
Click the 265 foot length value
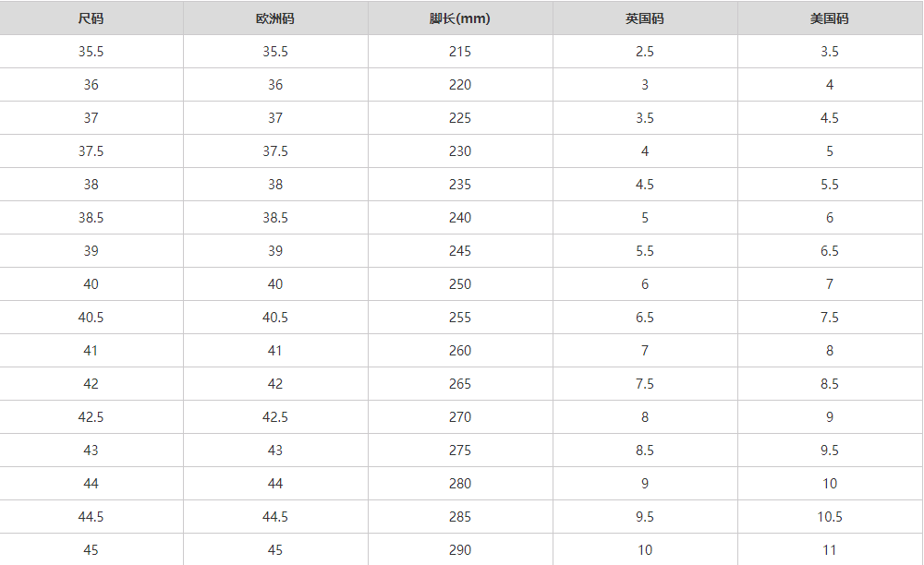460,384
